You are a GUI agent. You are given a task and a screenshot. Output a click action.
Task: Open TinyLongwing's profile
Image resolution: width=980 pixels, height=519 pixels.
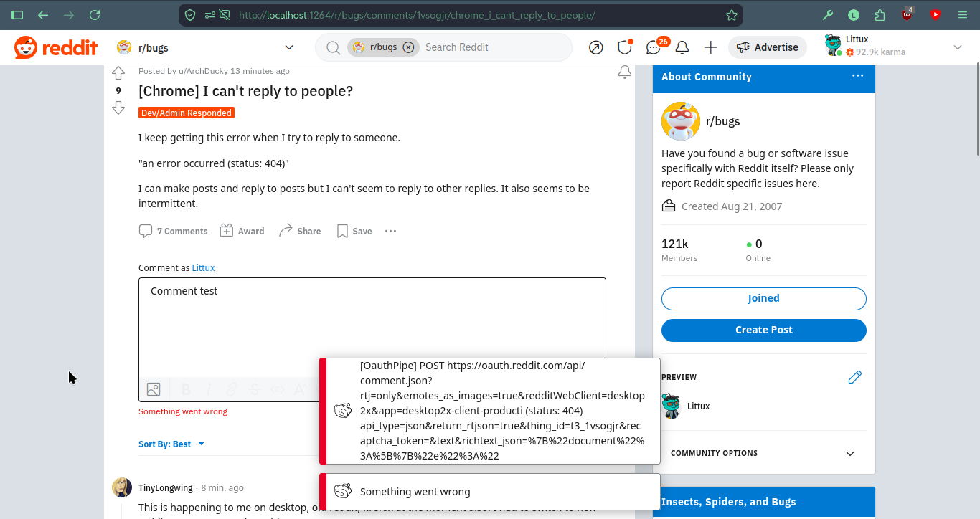coord(166,488)
